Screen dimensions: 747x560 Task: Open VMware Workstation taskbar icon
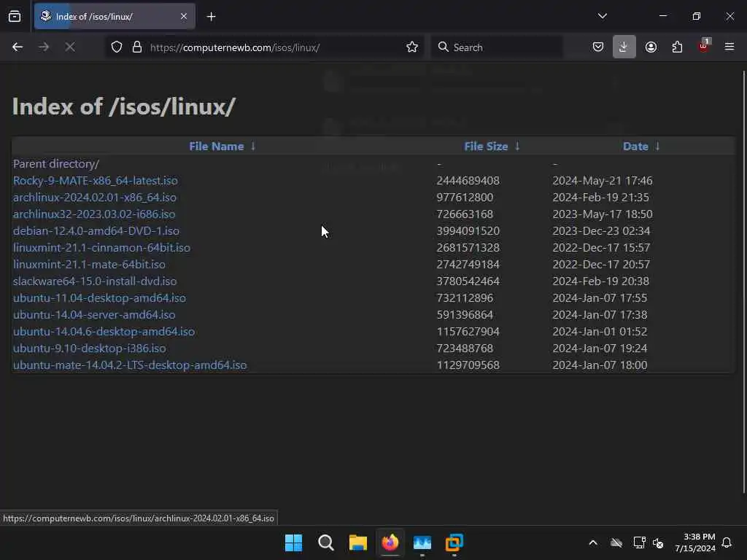(x=454, y=542)
